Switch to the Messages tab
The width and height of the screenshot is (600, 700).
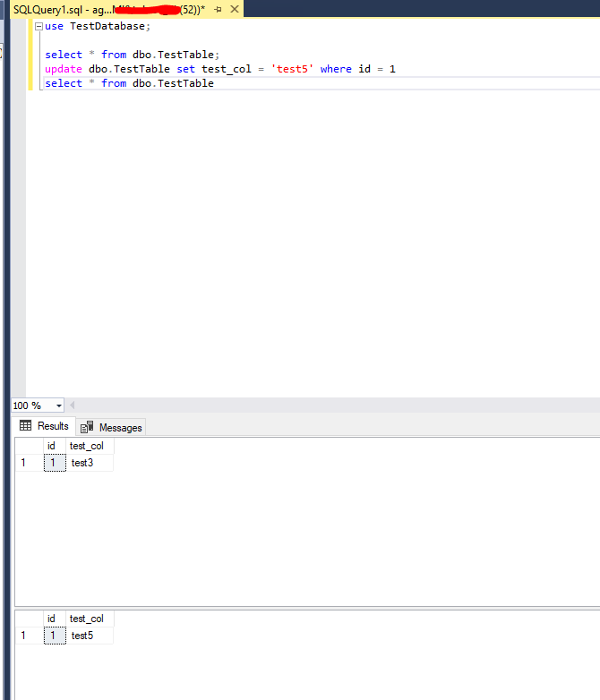pyautogui.click(x=111, y=428)
